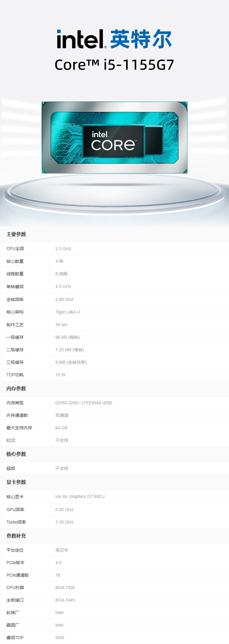The height and width of the screenshot is (644, 229).
Task: Click the 二级缓存 value 1.25 MB (每核)
Action: [x=70, y=350]
